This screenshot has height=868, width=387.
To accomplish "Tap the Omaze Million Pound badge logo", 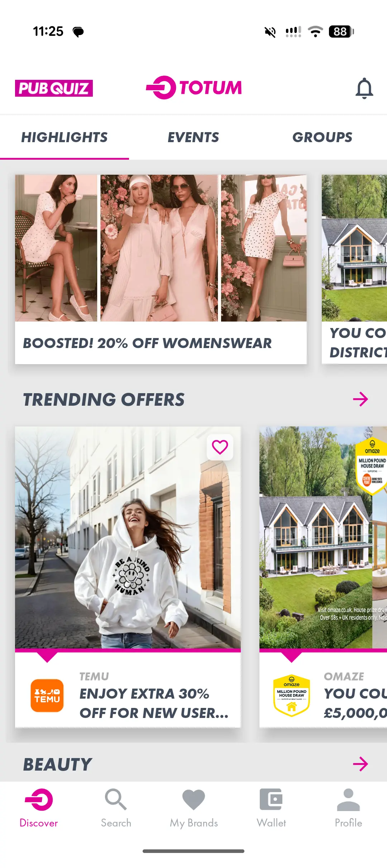I will coord(292,696).
